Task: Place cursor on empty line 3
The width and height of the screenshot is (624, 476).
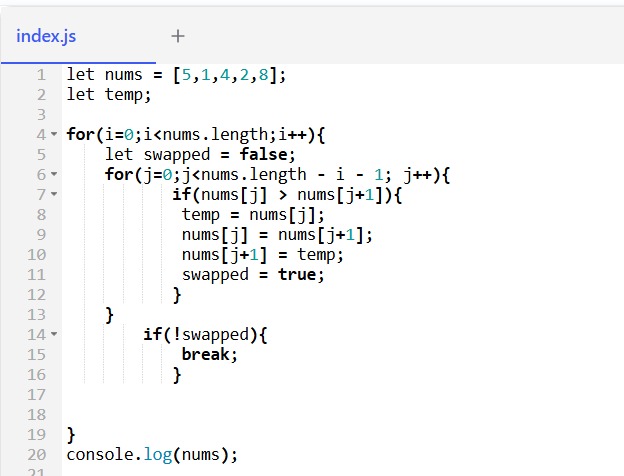Action: pyautogui.click(x=342, y=115)
